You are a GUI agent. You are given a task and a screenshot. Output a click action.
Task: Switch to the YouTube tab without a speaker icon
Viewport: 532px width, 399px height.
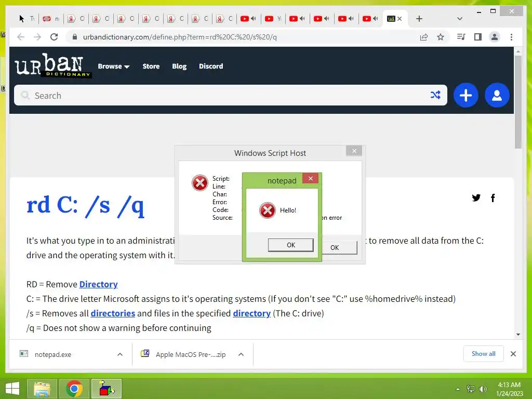pos(273,19)
